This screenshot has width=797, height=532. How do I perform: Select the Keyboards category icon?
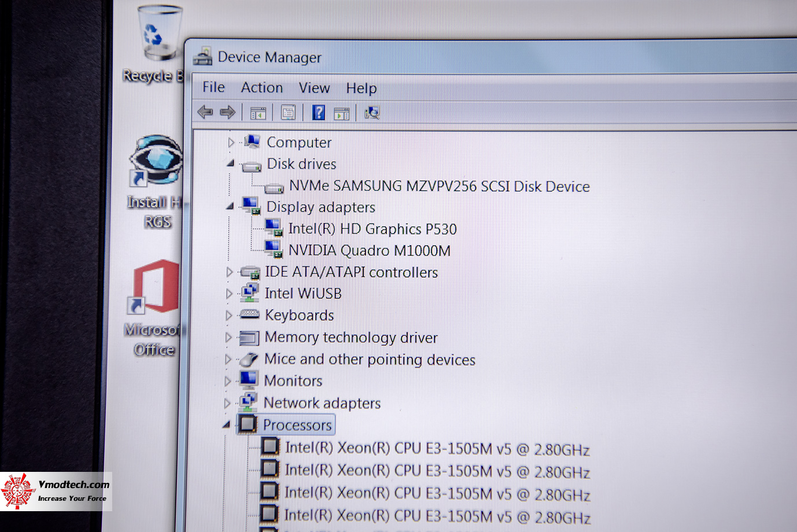point(249,315)
